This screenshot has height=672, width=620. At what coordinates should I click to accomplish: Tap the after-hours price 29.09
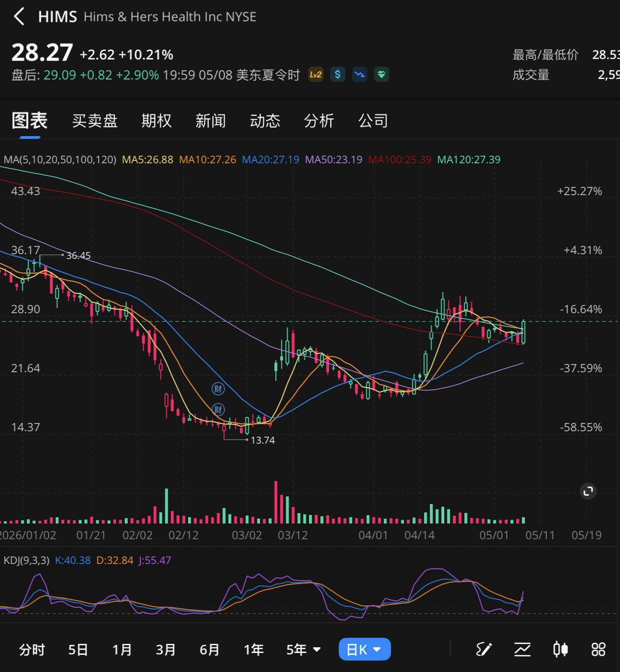tap(60, 75)
